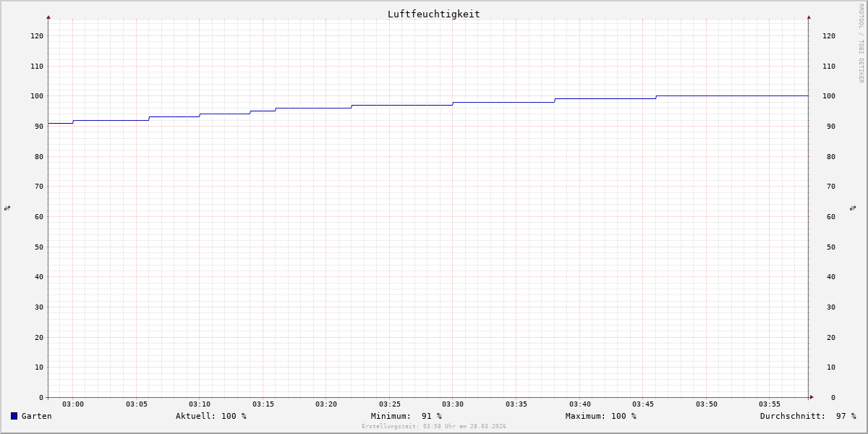The height and width of the screenshot is (434, 868).
Task: Click the left axis 100 label
Action: pyautogui.click(x=37, y=95)
